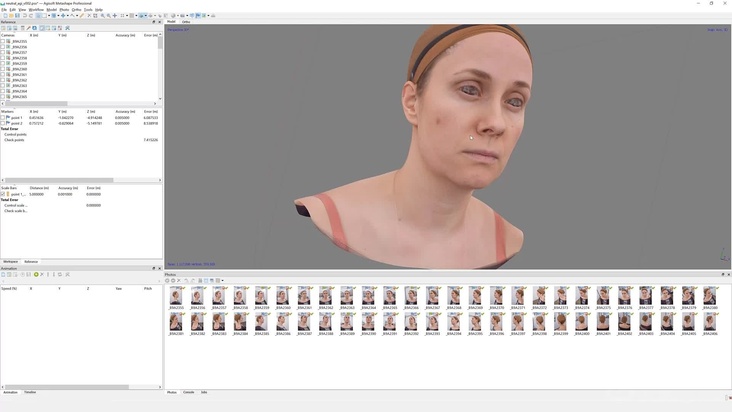Click the Scale Bars column header

(x=9, y=188)
